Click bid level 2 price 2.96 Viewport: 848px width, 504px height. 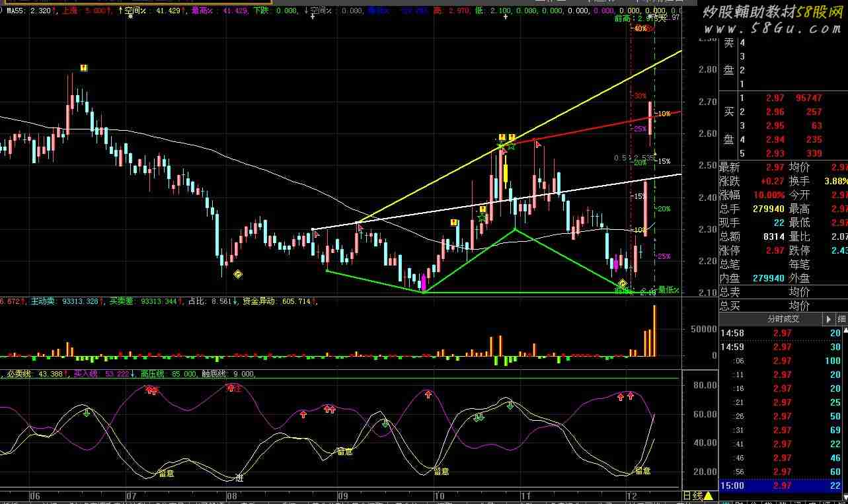775,112
